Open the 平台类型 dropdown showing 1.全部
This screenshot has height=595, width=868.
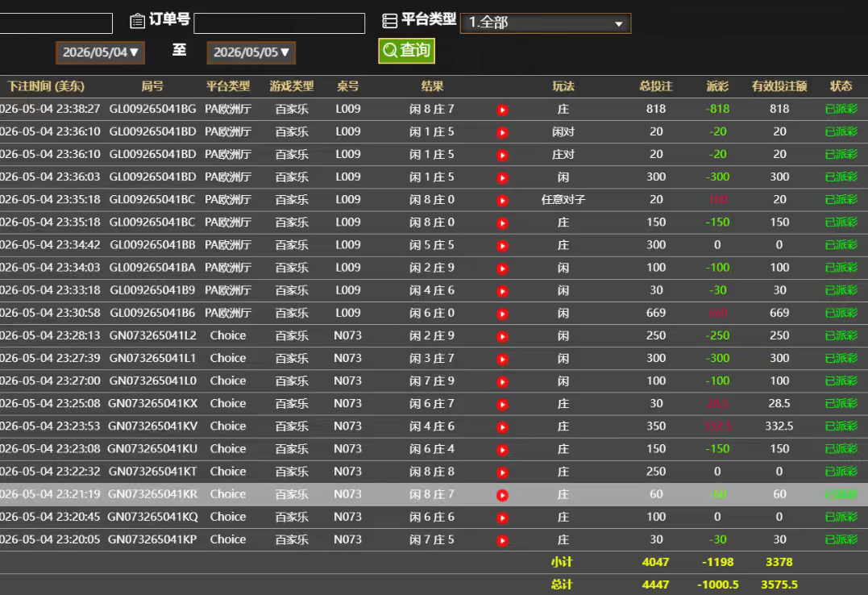tap(546, 23)
